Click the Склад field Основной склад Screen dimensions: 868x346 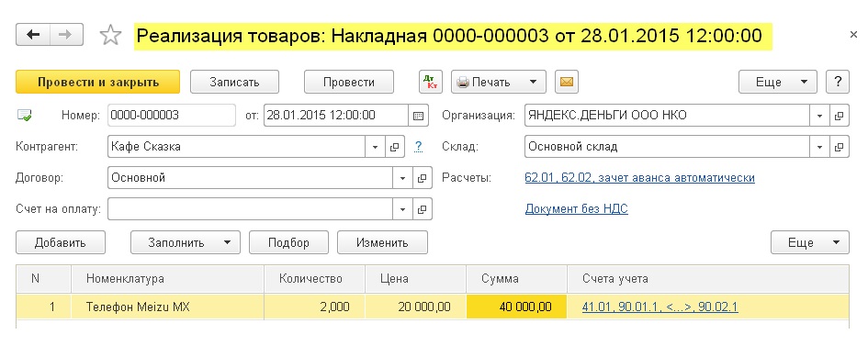point(668,147)
